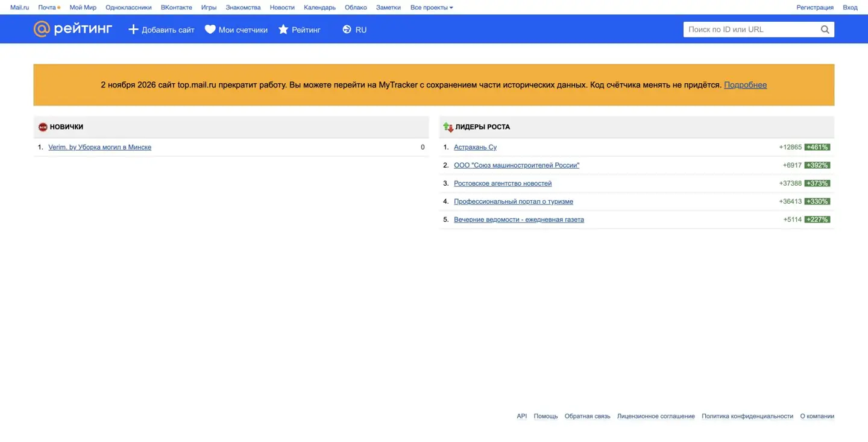Expand the Все проекты dropdown

(x=432, y=8)
